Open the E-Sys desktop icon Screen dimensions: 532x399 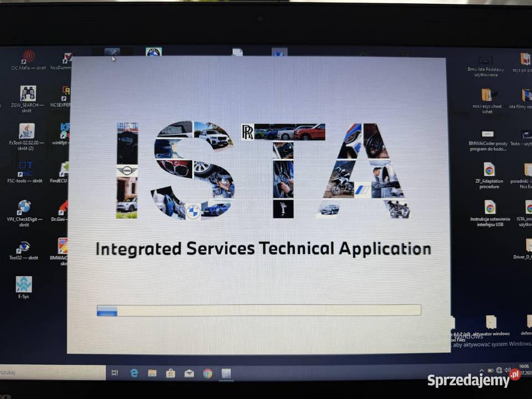coord(24,284)
